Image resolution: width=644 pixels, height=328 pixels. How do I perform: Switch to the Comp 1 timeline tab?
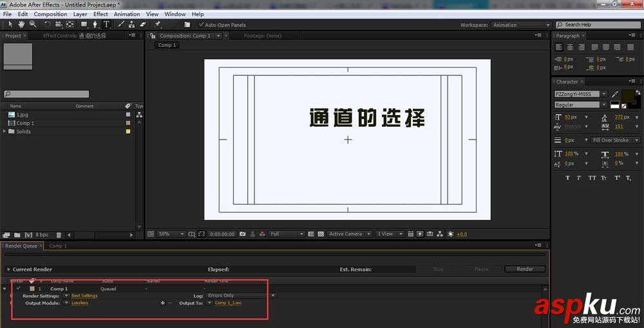[58, 246]
